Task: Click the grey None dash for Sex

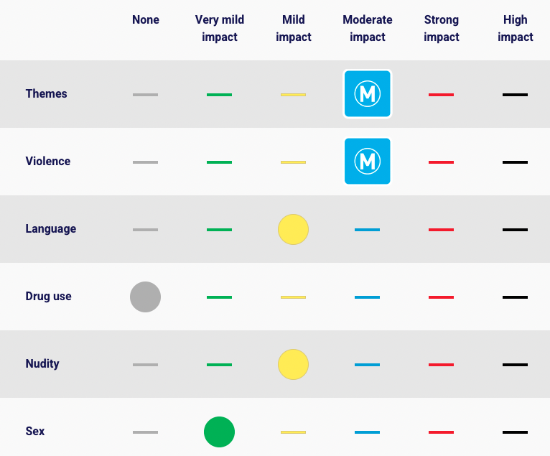Action: (146, 432)
